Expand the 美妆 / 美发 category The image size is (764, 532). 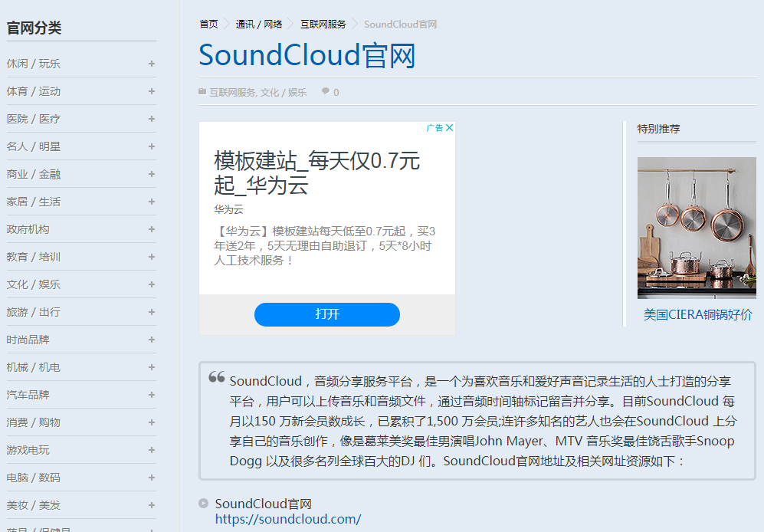(152, 505)
